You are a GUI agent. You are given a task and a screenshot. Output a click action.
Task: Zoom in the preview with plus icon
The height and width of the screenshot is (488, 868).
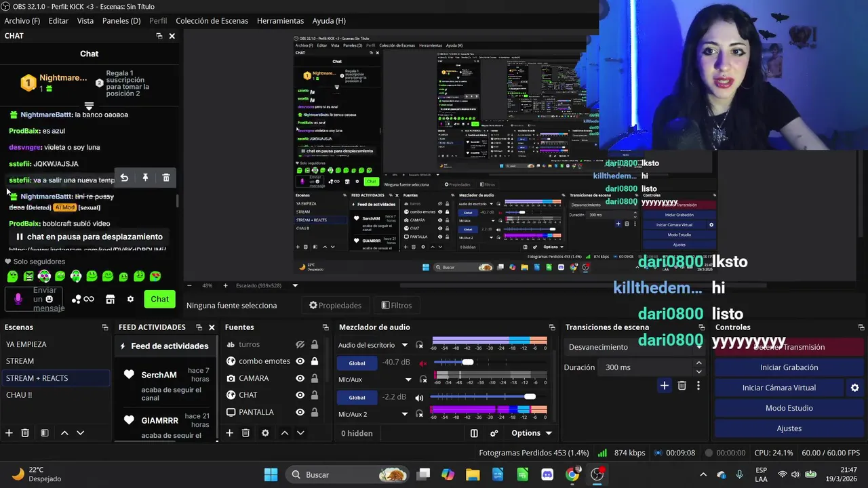[226, 285]
